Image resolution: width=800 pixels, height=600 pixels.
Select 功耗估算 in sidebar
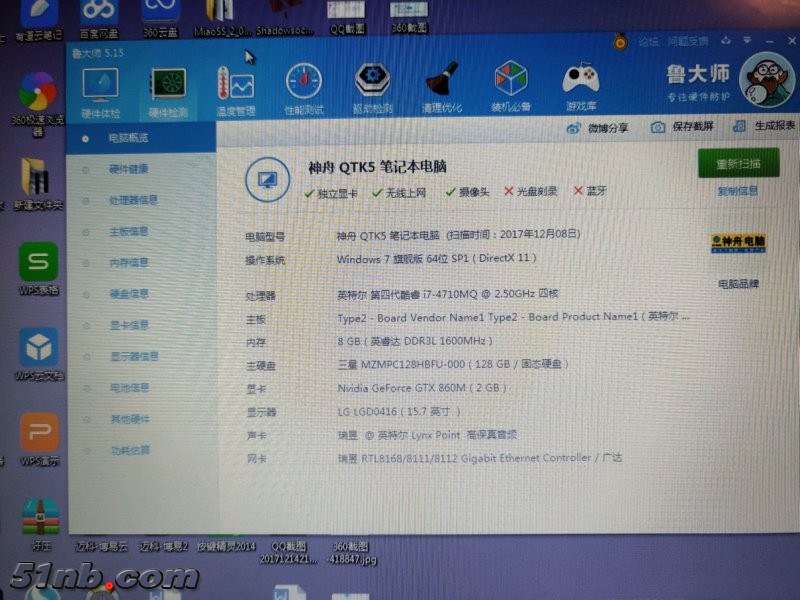(131, 450)
